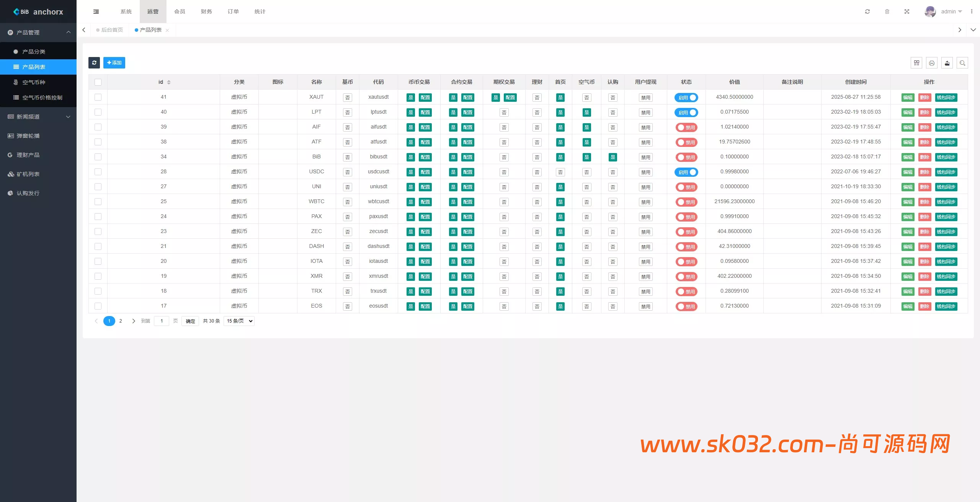
Task: Open the column filter grid icon
Action: (x=916, y=63)
